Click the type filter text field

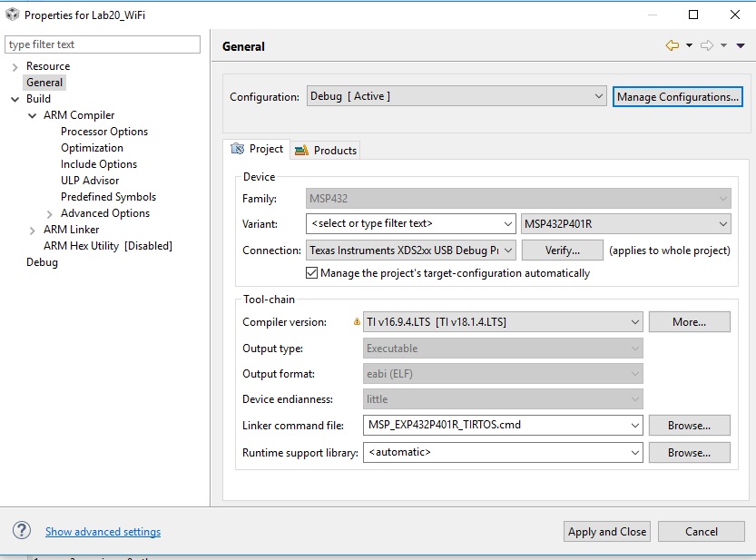tap(103, 44)
